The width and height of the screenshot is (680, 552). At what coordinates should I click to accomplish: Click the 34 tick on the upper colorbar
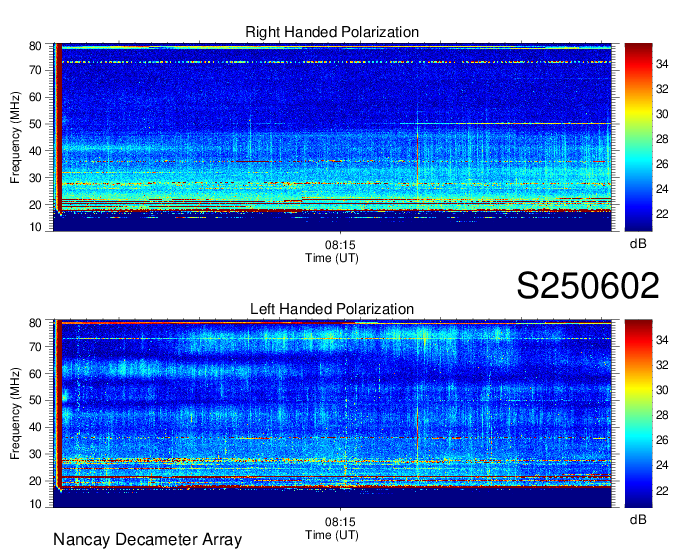pos(662,64)
